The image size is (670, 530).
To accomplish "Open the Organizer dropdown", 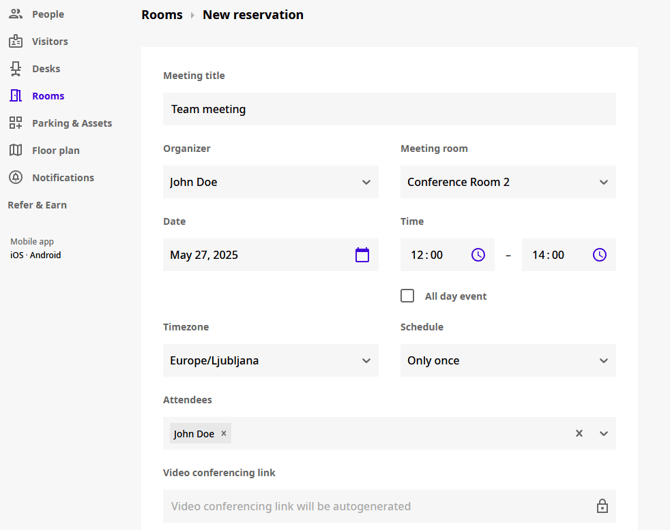I will click(x=270, y=182).
